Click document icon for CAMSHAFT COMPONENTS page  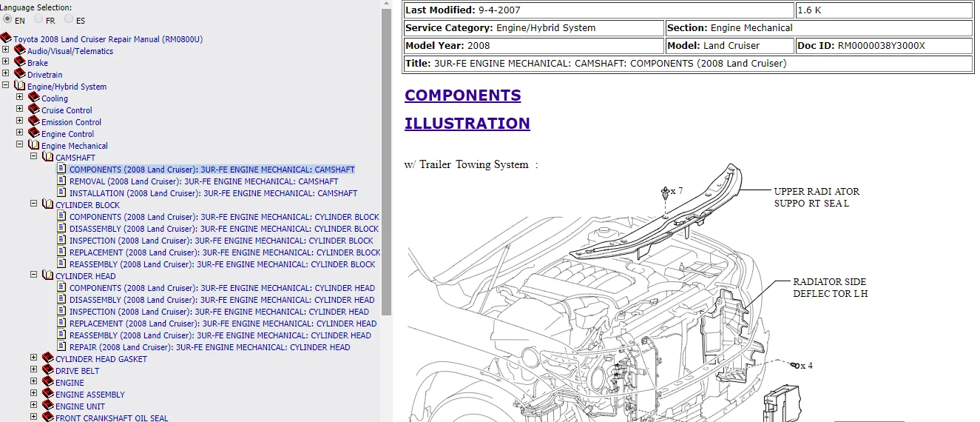[x=61, y=169]
